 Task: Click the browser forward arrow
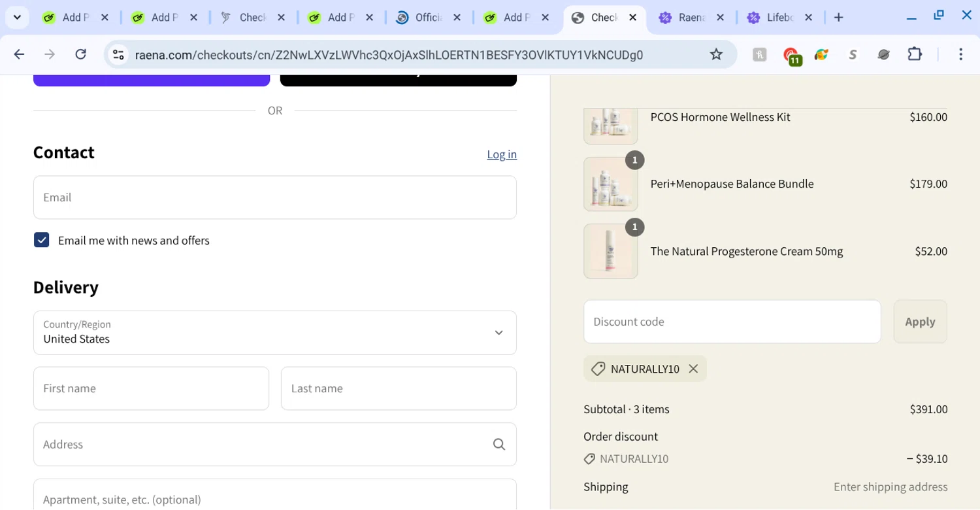coord(50,54)
